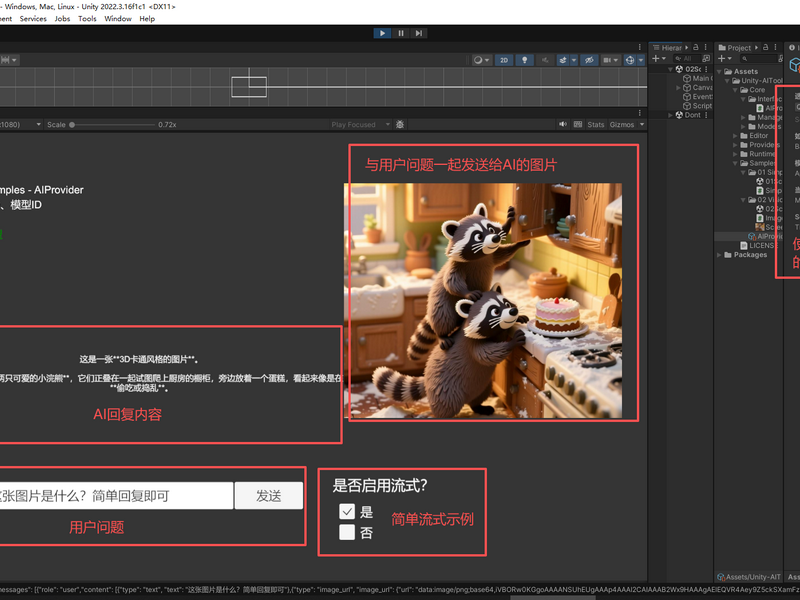Viewport: 800px width, 600px height.
Task: Open the Jobs menu
Action: (62, 19)
